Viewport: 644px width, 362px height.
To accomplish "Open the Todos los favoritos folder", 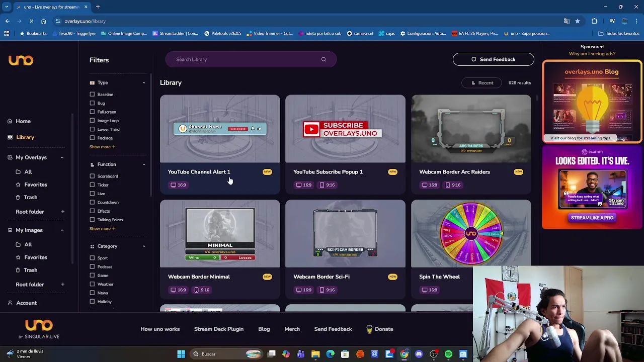I will click(x=618, y=34).
